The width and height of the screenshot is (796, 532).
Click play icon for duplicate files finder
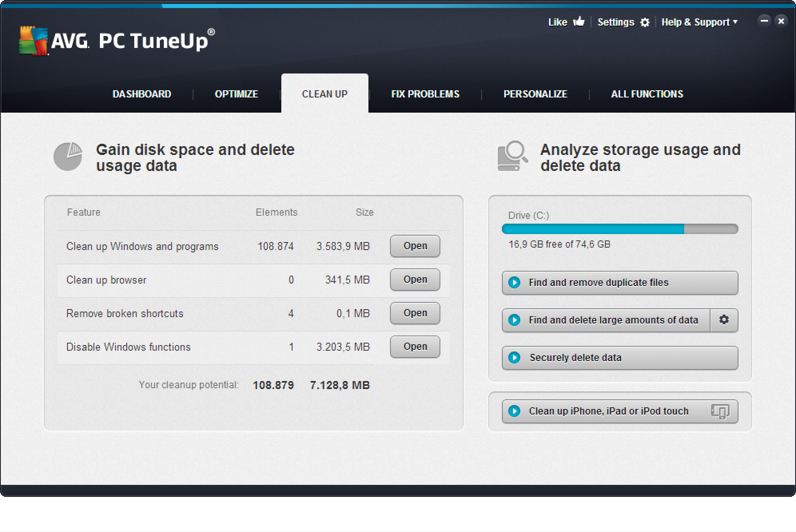(x=514, y=282)
